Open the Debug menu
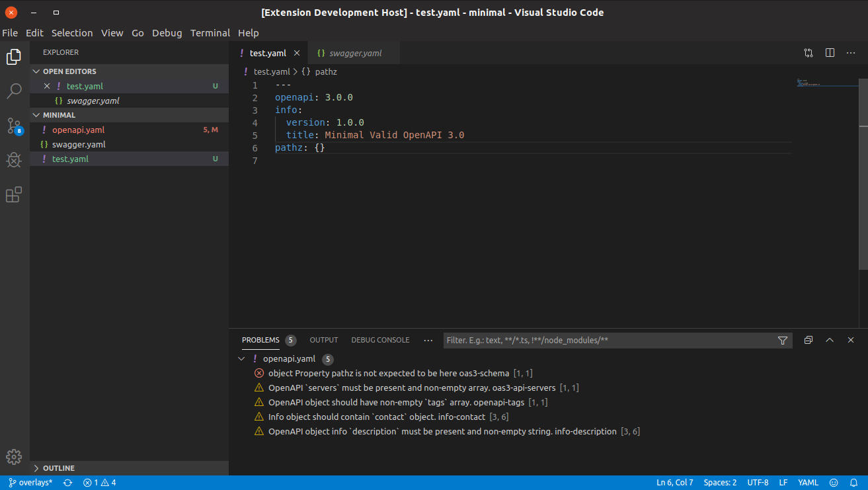This screenshot has height=490, width=868. 167,32
